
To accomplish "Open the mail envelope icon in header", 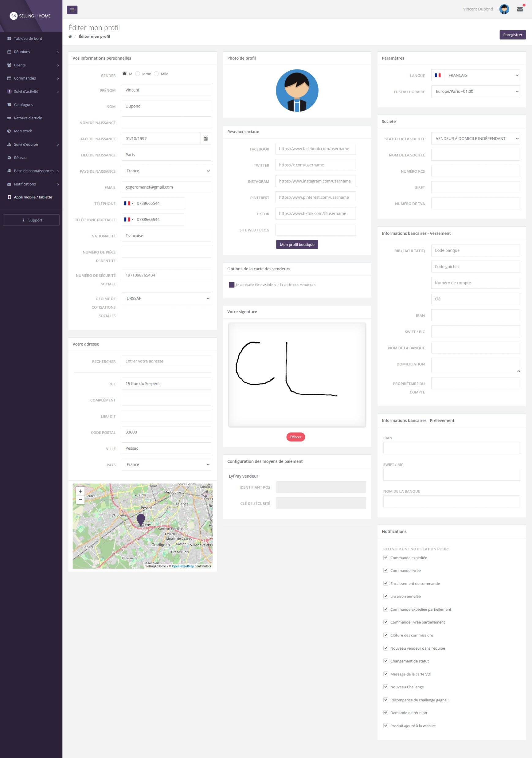I will point(520,9).
